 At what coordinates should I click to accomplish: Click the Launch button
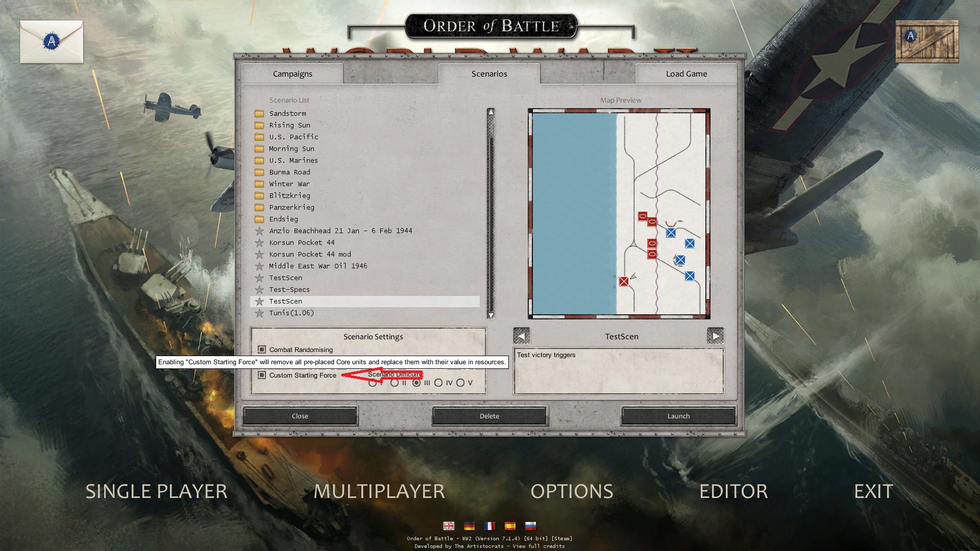click(678, 416)
